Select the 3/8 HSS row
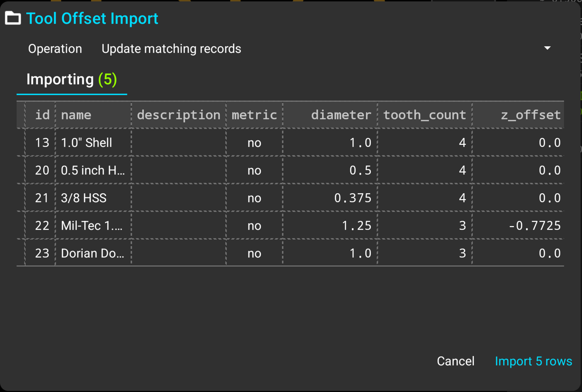The width and height of the screenshot is (582, 392). click(x=290, y=198)
